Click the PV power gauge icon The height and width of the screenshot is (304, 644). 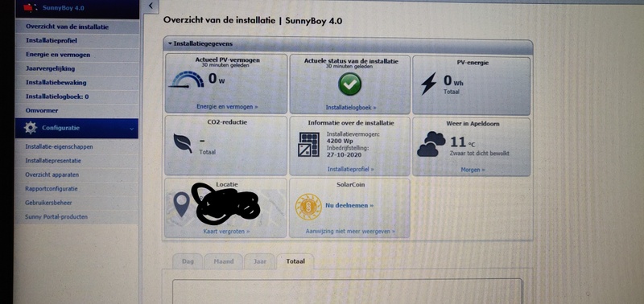click(186, 80)
